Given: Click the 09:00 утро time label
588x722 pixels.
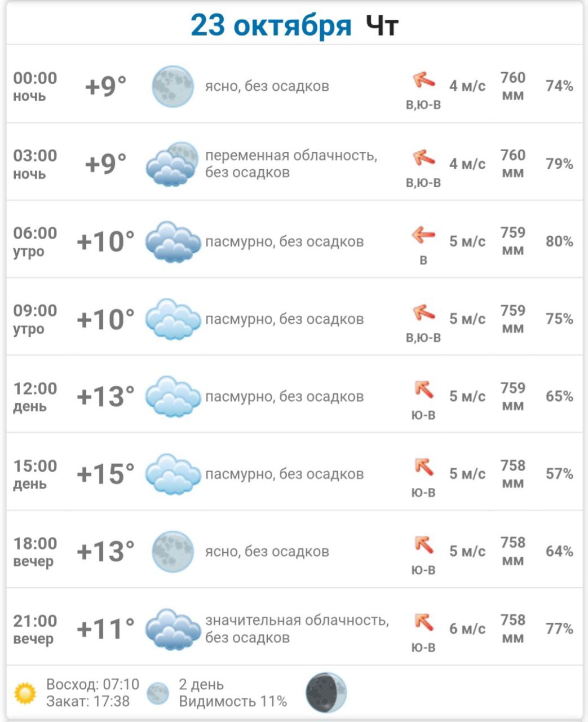Looking at the screenshot, I should click(x=35, y=319).
